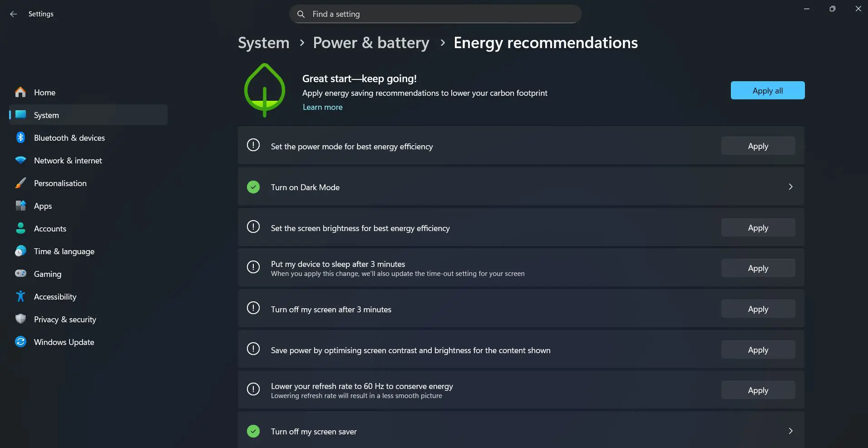Click the completed indicator on Turn off my screen saver
Screen dimensions: 868x448
tap(253, 431)
